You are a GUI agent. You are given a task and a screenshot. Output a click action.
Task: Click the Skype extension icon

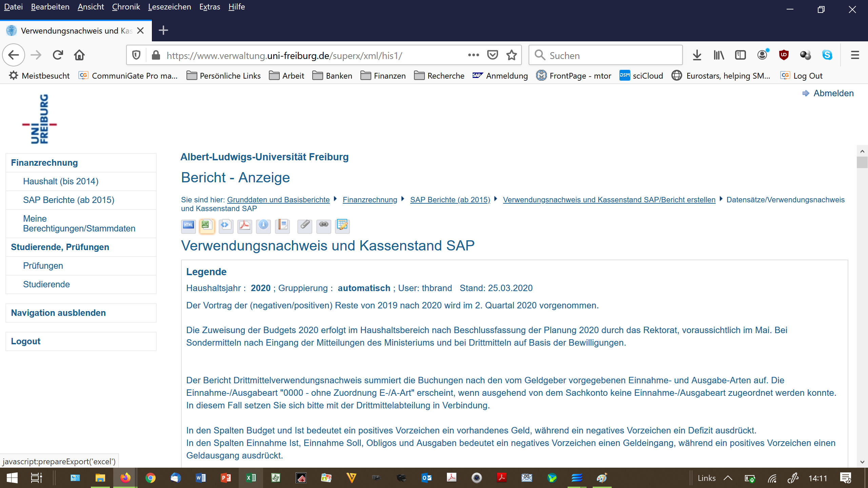(827, 55)
